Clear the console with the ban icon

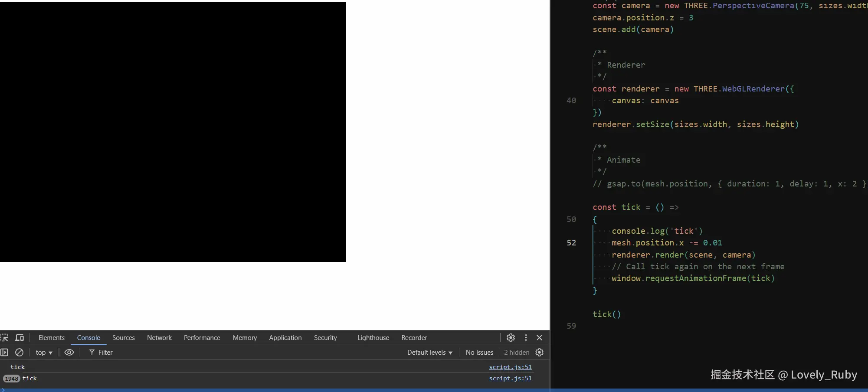click(x=20, y=353)
